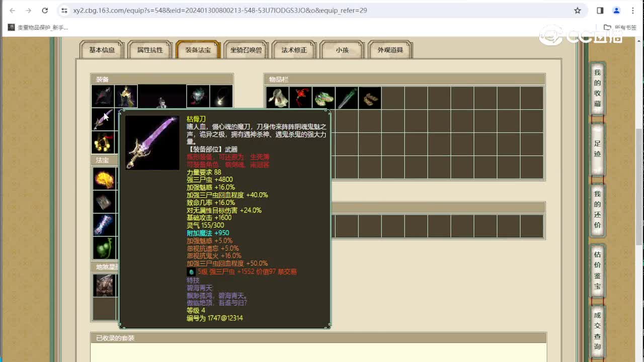Click the 法宝 section header
This screenshot has height=362, width=644.
tap(105, 160)
